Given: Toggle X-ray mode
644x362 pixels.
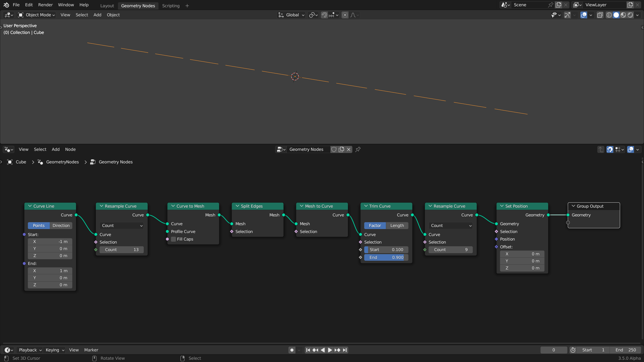Looking at the screenshot, I should pos(600,15).
